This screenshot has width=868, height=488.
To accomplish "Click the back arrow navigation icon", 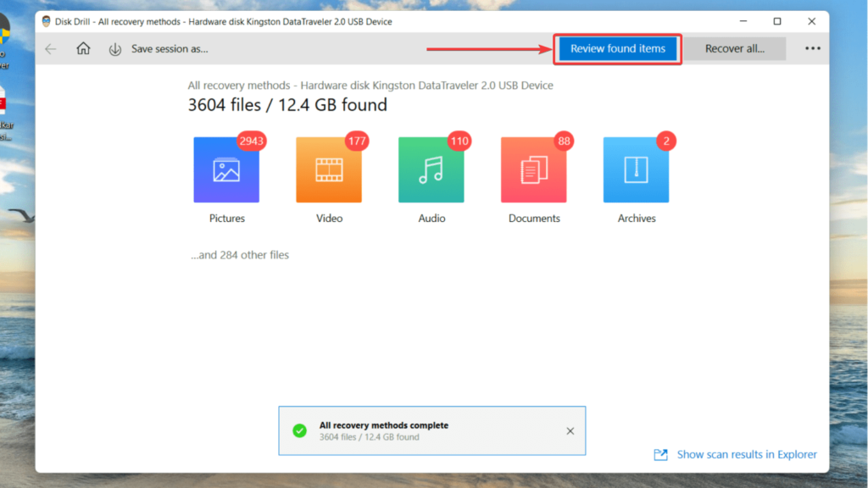I will [50, 48].
